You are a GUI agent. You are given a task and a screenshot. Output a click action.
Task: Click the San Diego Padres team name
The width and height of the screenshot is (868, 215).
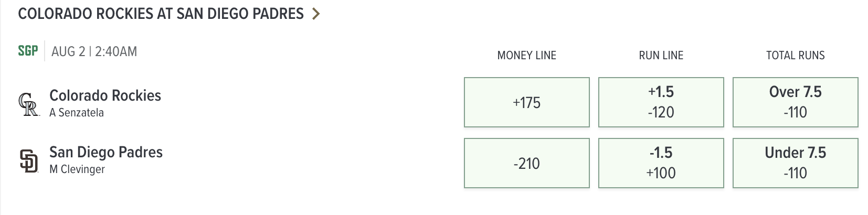[106, 152]
